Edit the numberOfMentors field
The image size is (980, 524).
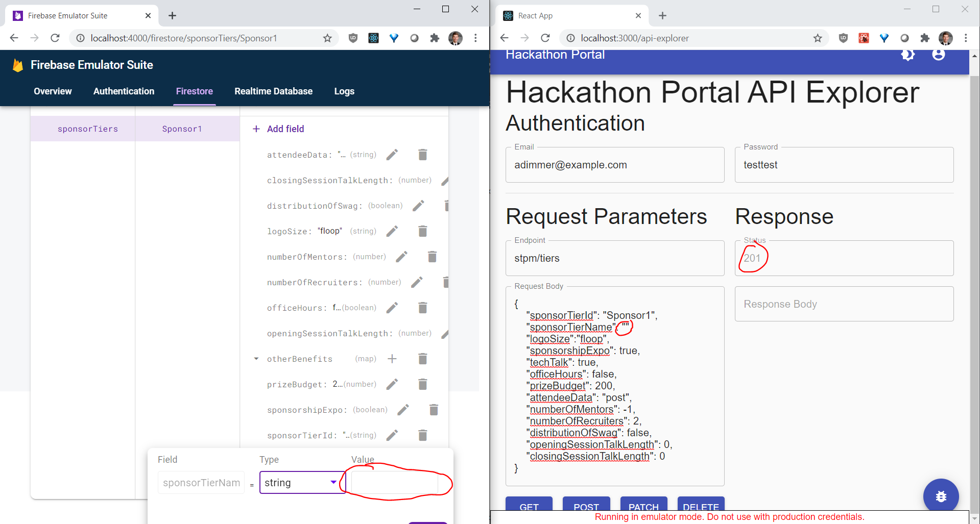tap(402, 257)
